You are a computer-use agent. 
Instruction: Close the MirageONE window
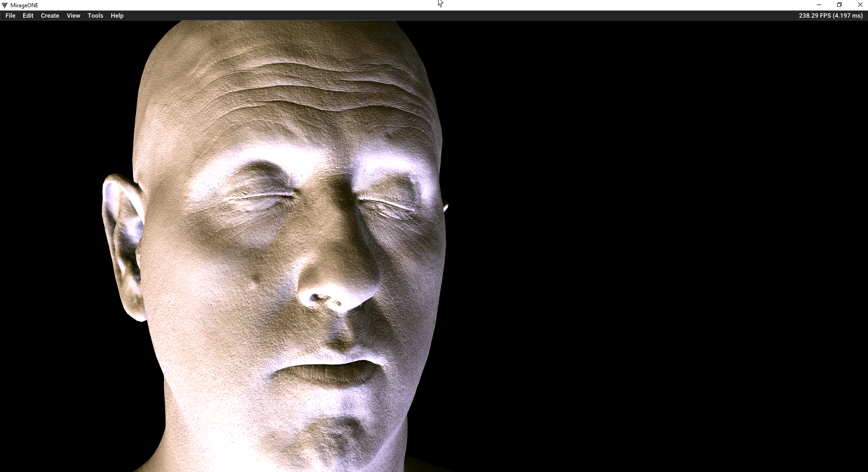coord(860,5)
